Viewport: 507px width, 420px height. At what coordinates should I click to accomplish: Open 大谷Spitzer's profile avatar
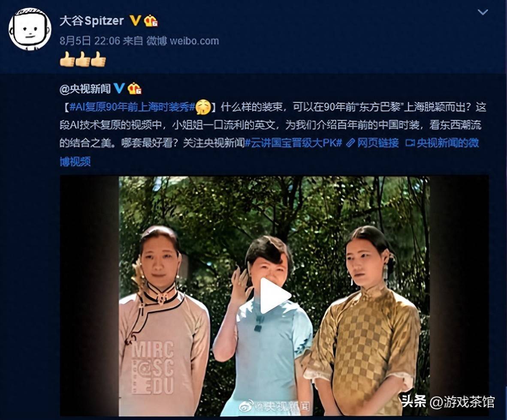[x=30, y=29]
